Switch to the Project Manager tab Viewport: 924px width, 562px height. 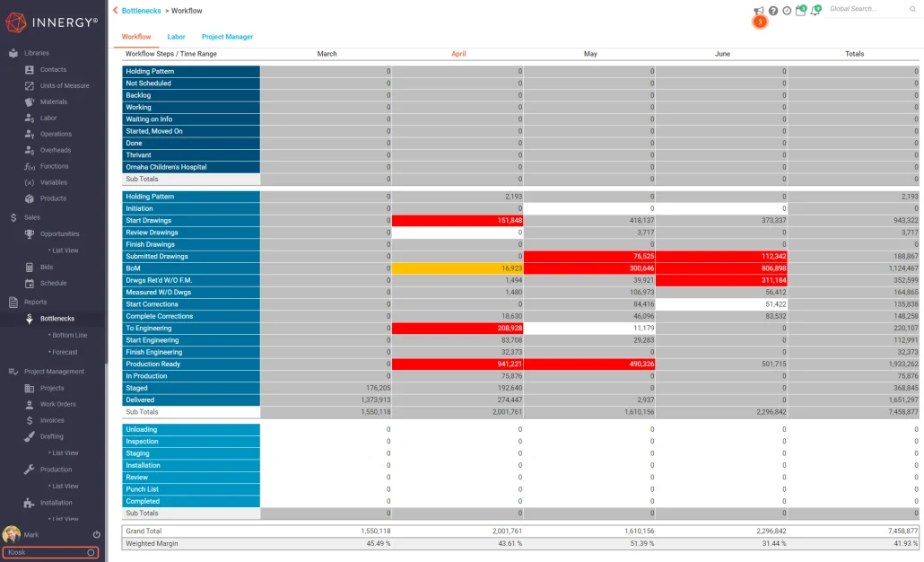227,37
